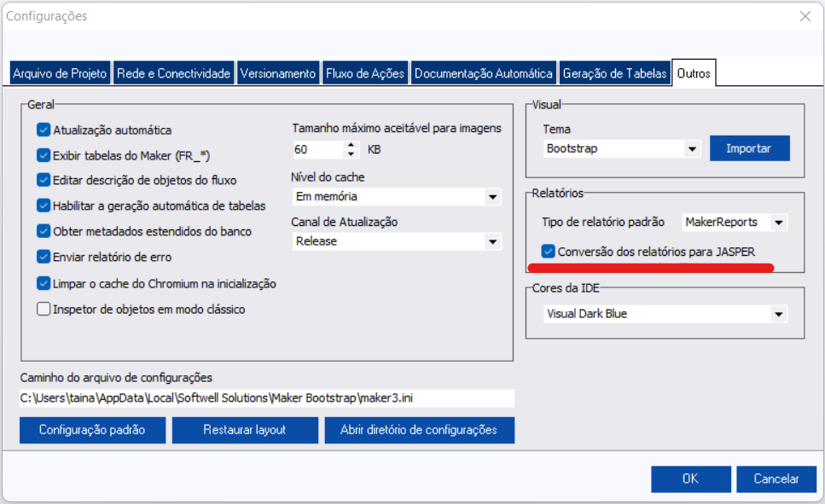Enable Inspetor de objetos em modo clássico

coord(44,310)
